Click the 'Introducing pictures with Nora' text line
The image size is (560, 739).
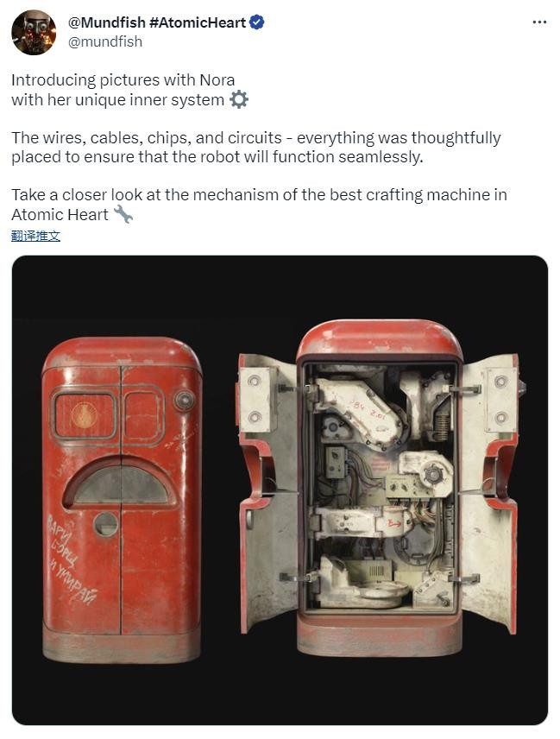point(123,80)
